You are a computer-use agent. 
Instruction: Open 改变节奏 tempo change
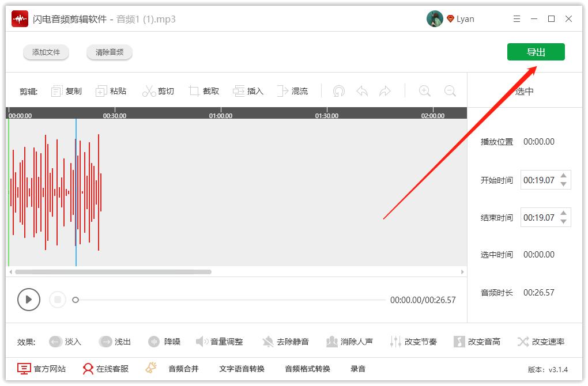click(x=413, y=342)
